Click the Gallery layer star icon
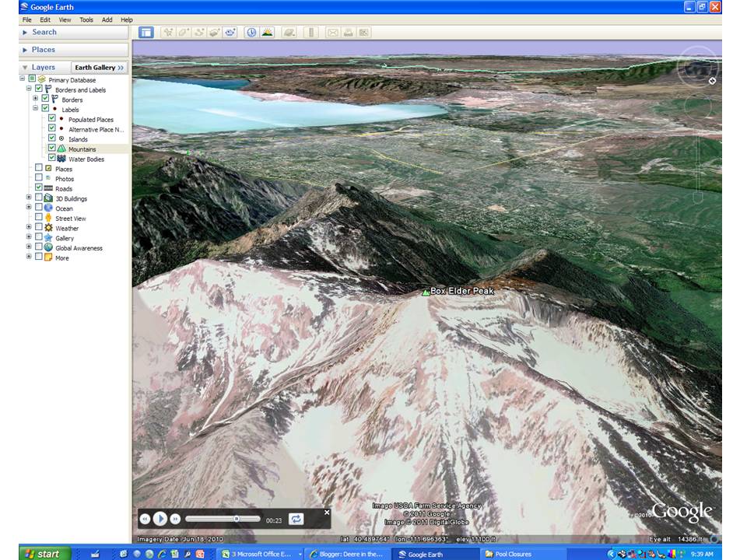747x560 pixels. coord(48,238)
